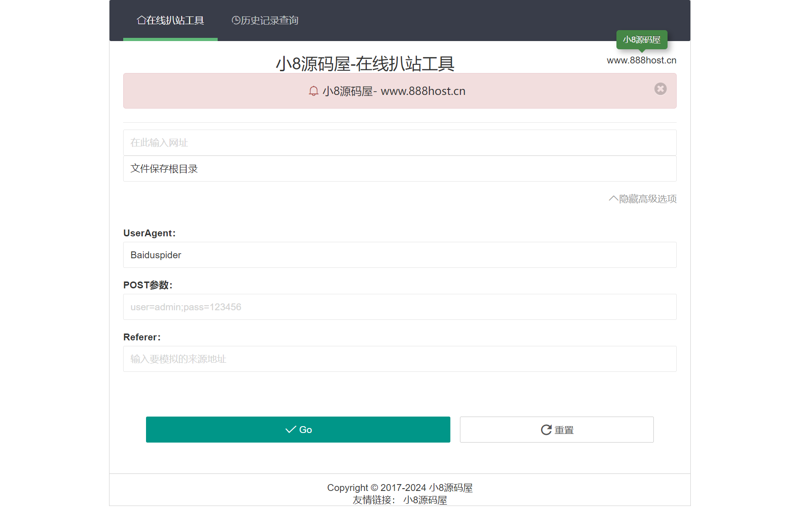The height and width of the screenshot is (532, 809).
Task: Click the www.888host.cn text at top right
Action: (642, 60)
